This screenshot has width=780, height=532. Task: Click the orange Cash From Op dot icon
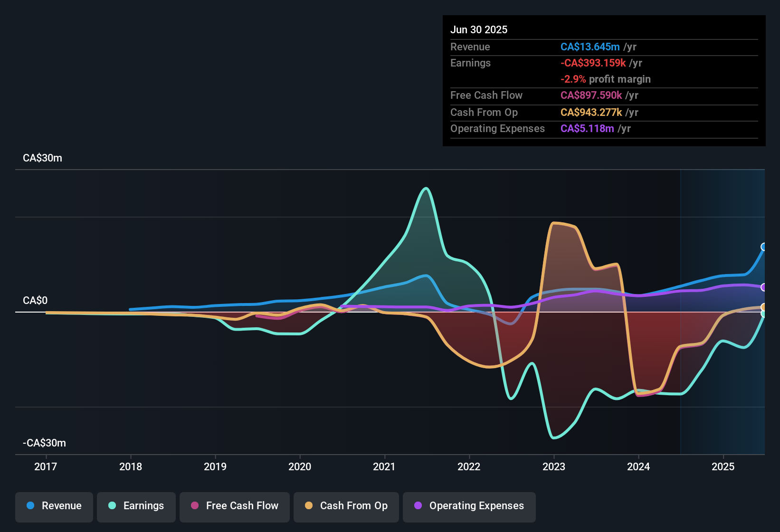[x=308, y=506]
